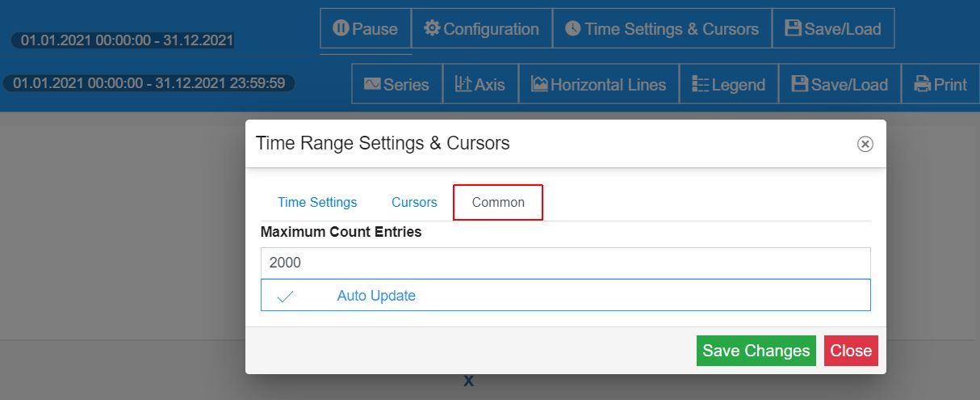Click the Print button with printer icon

click(x=940, y=84)
